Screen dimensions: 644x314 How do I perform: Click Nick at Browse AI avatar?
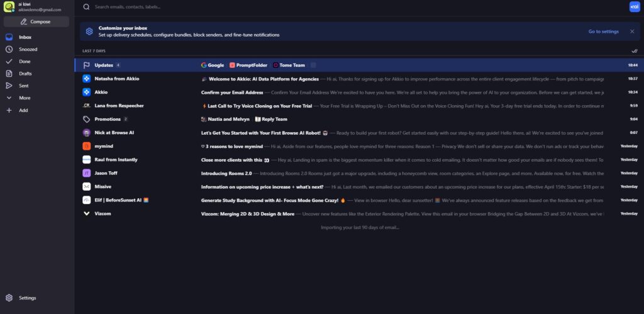(86, 133)
